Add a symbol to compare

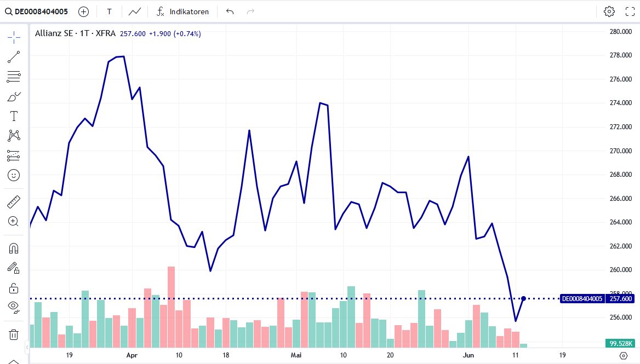tap(83, 11)
